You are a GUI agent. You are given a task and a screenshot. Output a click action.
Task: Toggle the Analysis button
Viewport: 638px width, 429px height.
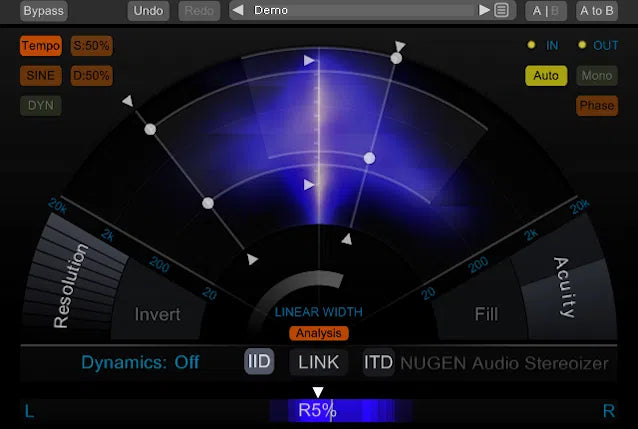pyautogui.click(x=319, y=333)
